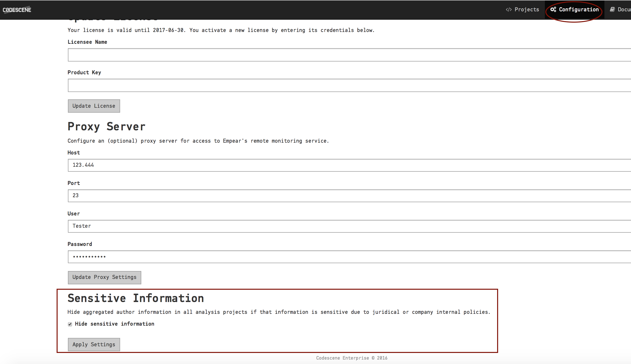Click the Sensitive Information heading
Viewport: 631px width, 364px height.
136,298
